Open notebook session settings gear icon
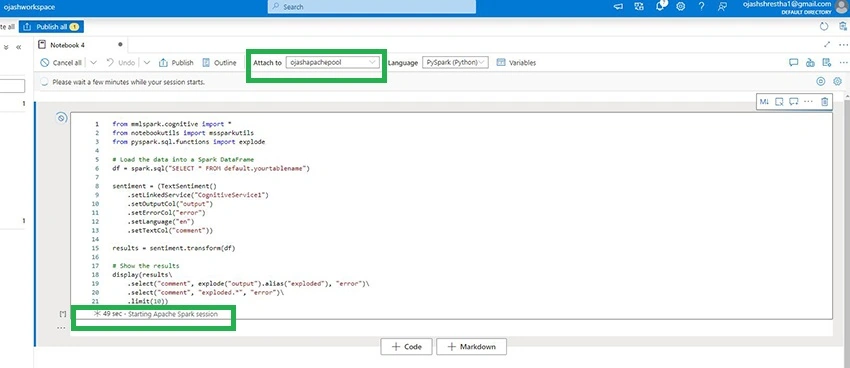This screenshot has height=368, width=850. click(837, 81)
